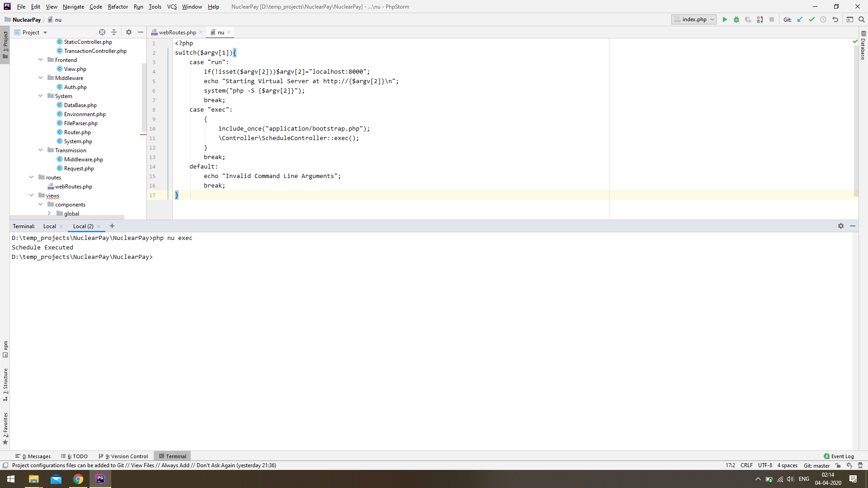Run index.php with the green play button
Image resolution: width=868 pixels, height=488 pixels.
coord(725,19)
